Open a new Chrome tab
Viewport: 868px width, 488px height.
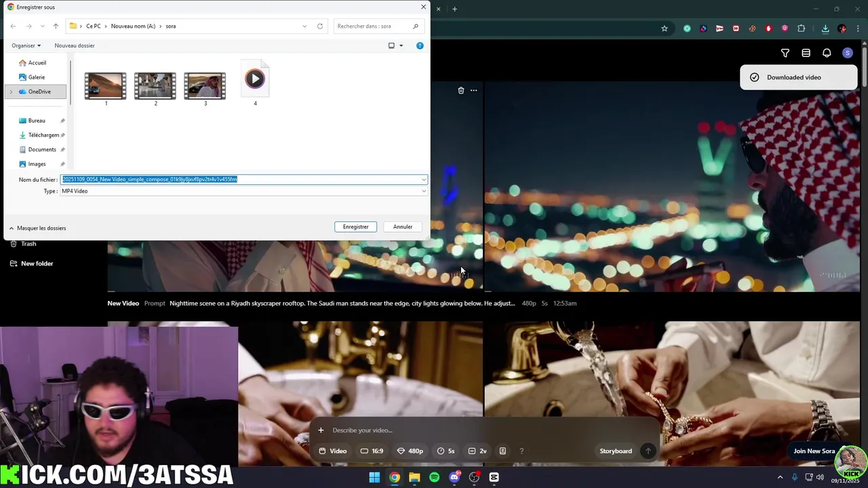pos(454,9)
